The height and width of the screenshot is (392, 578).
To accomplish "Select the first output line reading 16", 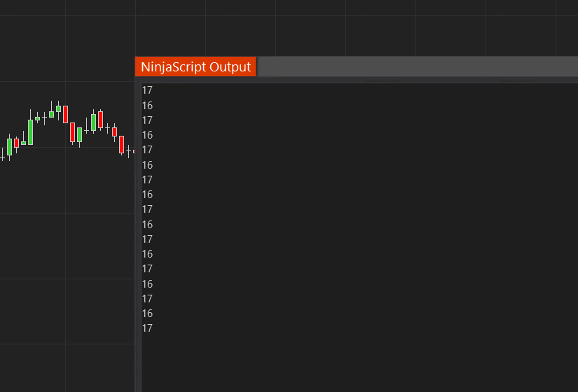I will point(147,106).
